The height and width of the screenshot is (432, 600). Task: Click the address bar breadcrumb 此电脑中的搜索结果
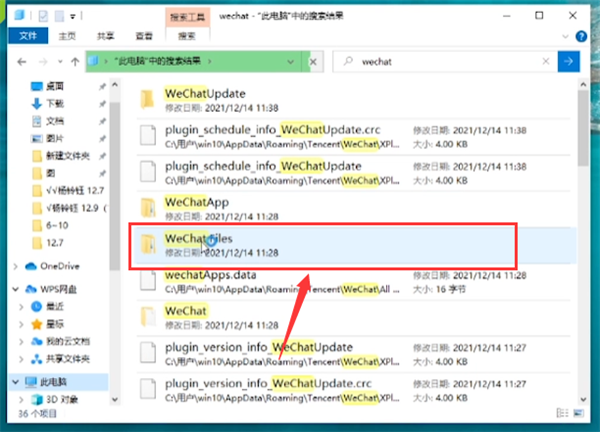[x=157, y=61]
